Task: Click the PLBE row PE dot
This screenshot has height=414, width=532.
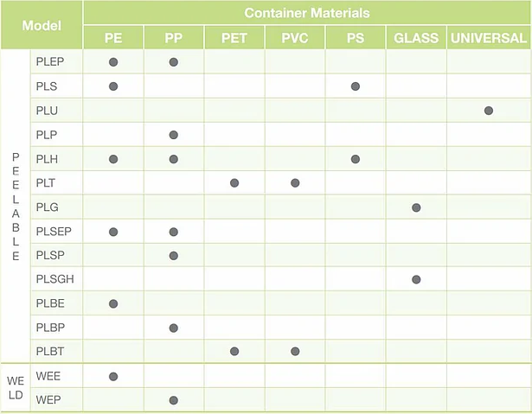Action: click(x=113, y=303)
